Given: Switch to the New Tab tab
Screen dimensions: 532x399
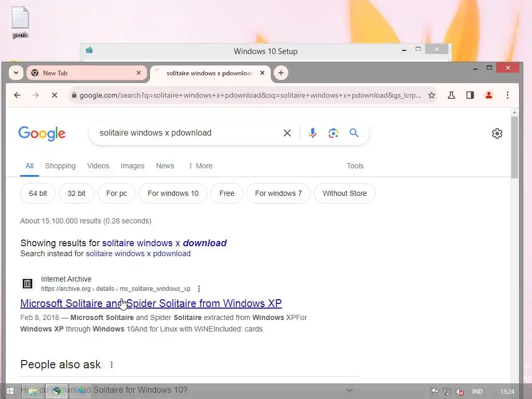Looking at the screenshot, I should click(x=87, y=73).
